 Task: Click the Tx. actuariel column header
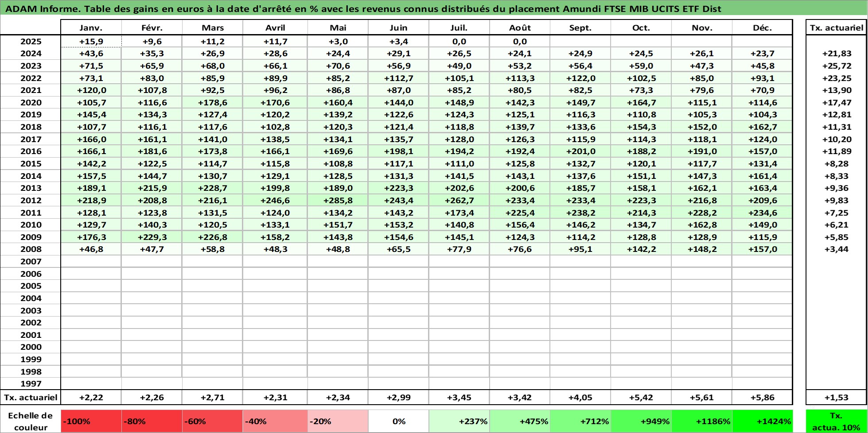837,27
